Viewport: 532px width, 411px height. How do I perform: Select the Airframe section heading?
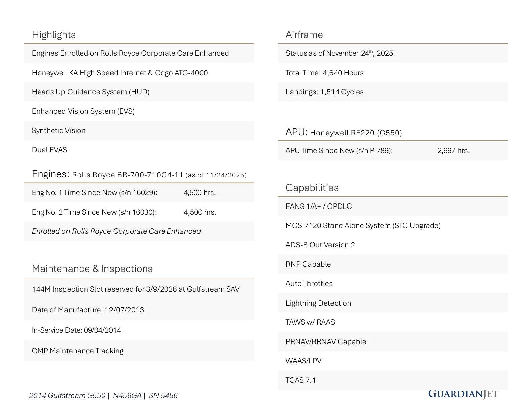pyautogui.click(x=304, y=35)
